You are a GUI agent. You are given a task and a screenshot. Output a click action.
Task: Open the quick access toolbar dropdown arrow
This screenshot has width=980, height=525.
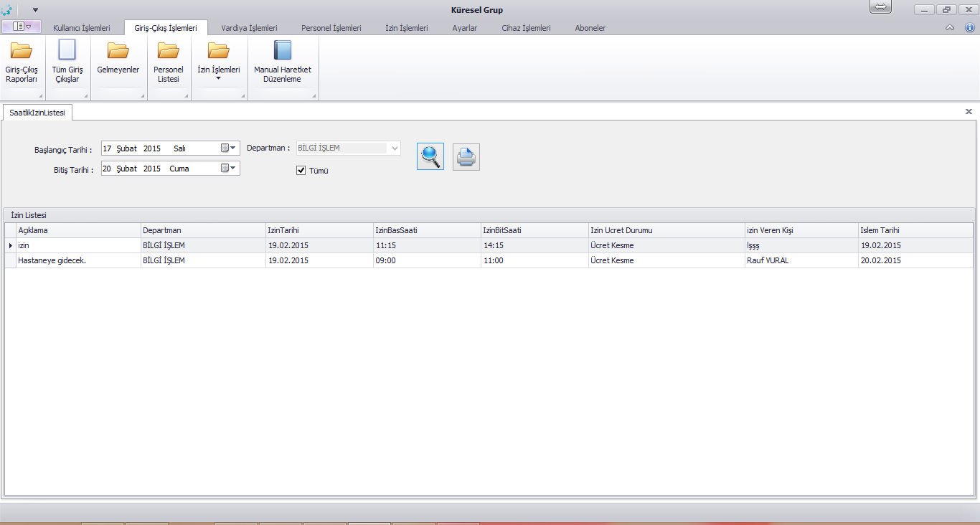[x=35, y=10]
